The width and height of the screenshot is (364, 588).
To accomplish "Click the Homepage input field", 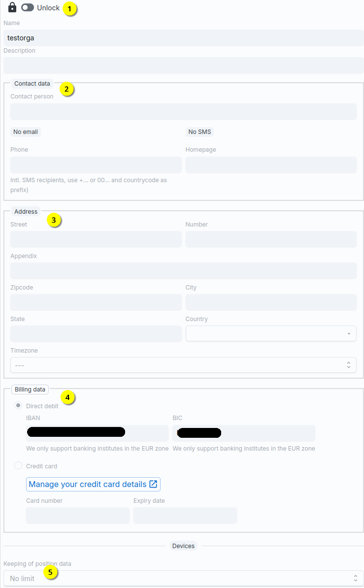I will [271, 165].
